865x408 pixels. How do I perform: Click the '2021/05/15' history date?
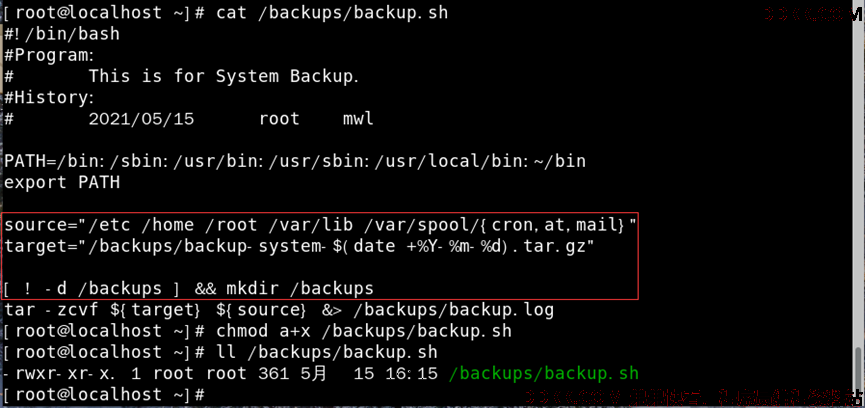click(x=141, y=119)
